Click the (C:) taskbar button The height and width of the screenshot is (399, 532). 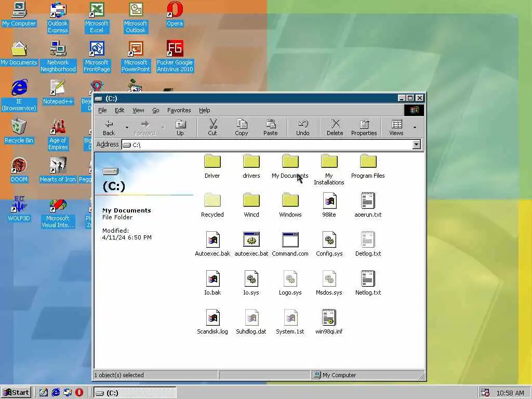(x=135, y=393)
